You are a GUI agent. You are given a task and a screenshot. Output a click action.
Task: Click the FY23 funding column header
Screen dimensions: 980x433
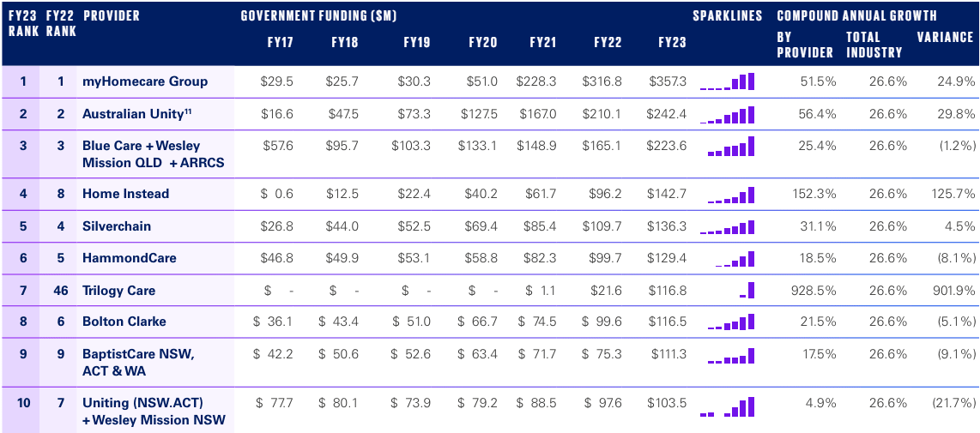(x=672, y=42)
